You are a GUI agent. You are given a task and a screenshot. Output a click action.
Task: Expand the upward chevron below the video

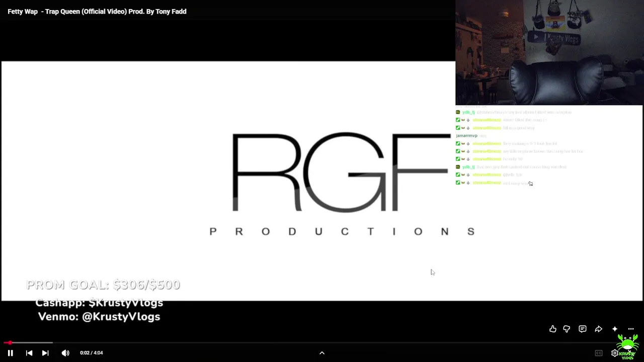[322, 353]
